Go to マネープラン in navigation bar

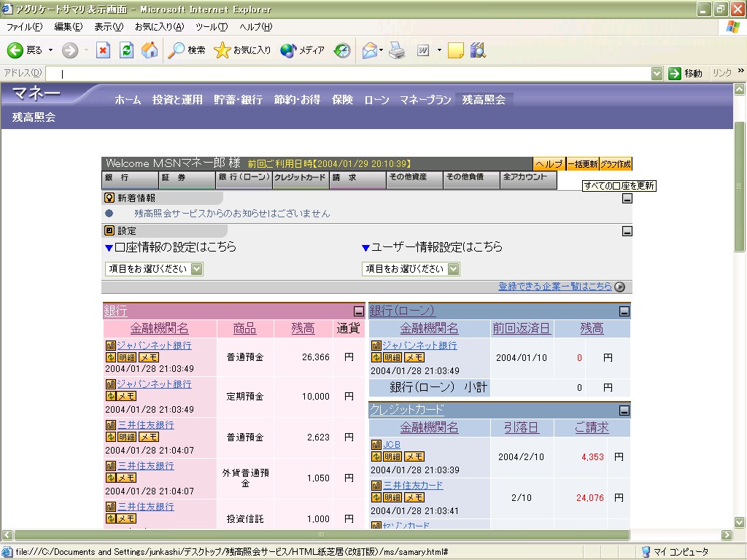425,99
